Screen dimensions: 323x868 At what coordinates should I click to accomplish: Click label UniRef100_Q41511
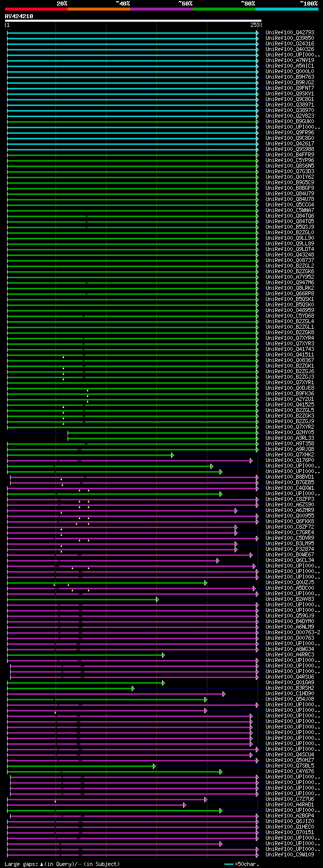(x=290, y=354)
